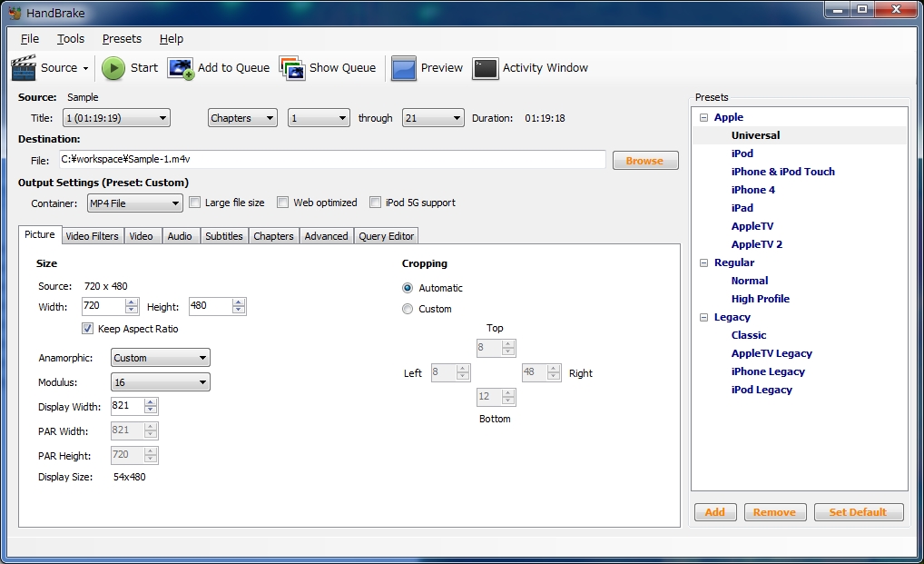Click the Add to Queue icon
The width and height of the screenshot is (924, 564).
pos(181,68)
